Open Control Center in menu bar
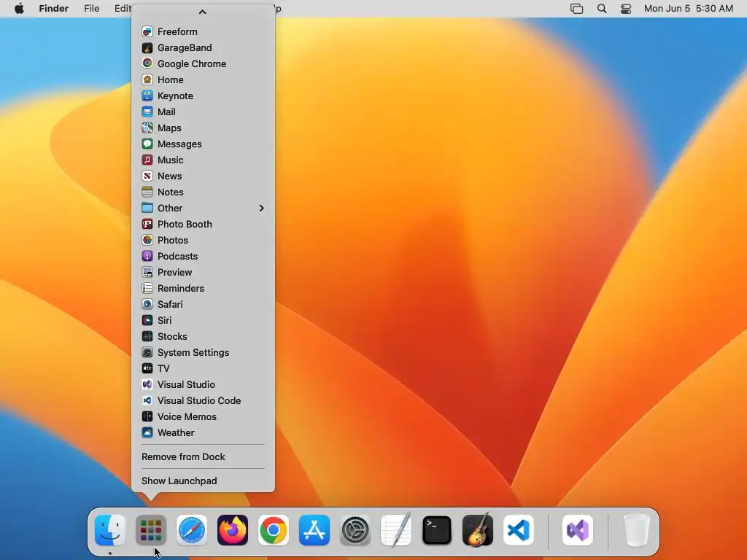The height and width of the screenshot is (560, 747). click(x=625, y=9)
